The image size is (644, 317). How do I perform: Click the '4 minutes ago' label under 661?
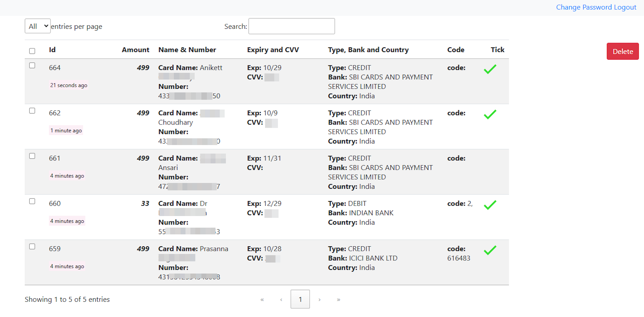pyautogui.click(x=67, y=176)
